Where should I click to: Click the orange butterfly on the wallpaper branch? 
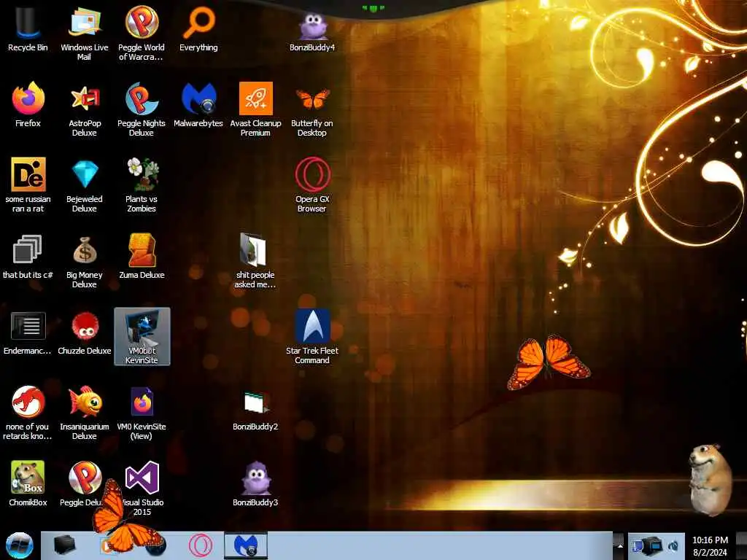click(x=548, y=362)
